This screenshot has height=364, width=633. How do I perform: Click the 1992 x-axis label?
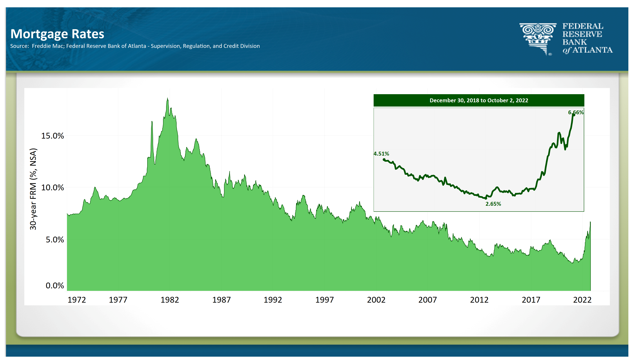(273, 300)
